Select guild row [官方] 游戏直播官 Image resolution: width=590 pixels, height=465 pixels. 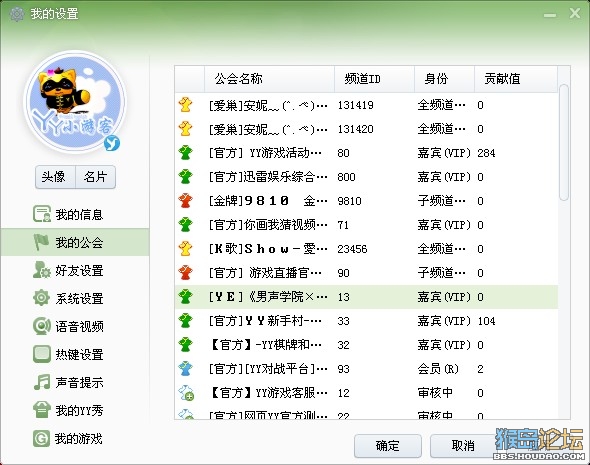click(366, 273)
